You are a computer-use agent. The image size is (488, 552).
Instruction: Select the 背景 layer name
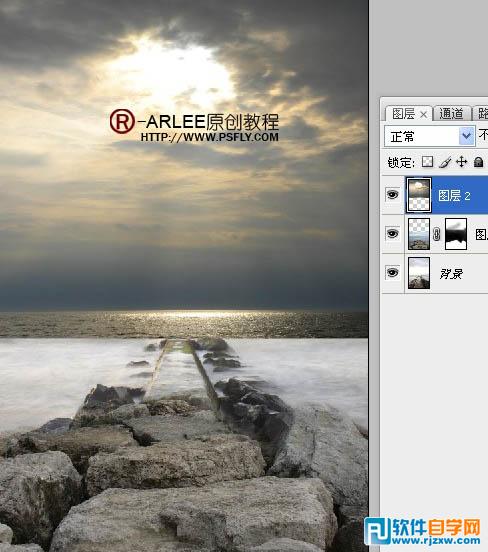coord(451,274)
